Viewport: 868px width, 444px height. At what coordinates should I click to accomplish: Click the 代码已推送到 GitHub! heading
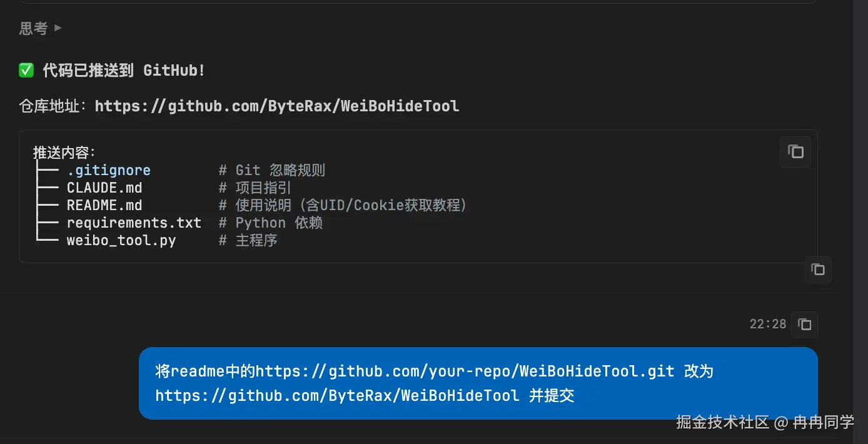coord(124,71)
